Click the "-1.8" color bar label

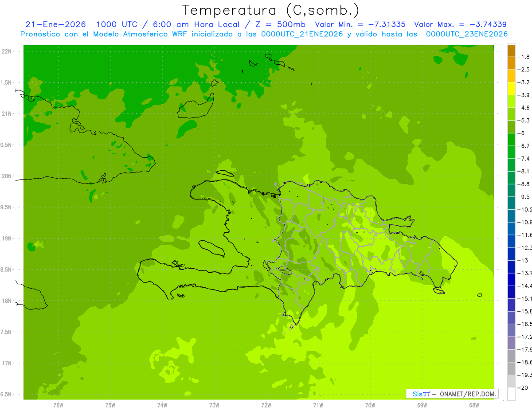click(x=524, y=57)
